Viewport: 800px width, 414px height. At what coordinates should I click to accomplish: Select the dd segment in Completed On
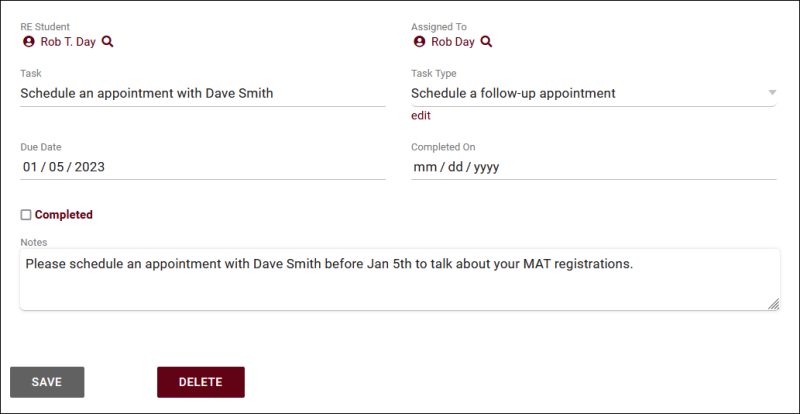pyautogui.click(x=455, y=167)
